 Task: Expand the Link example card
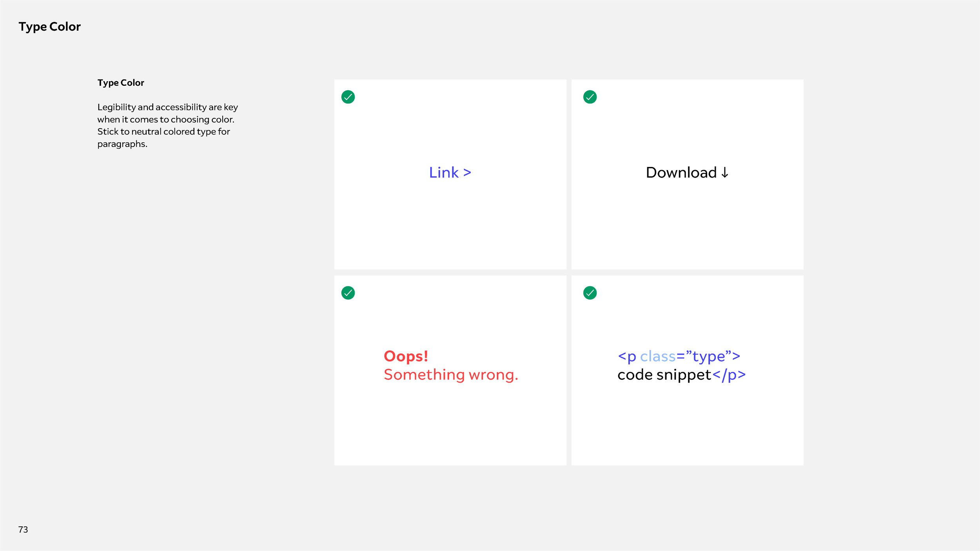[x=450, y=174]
